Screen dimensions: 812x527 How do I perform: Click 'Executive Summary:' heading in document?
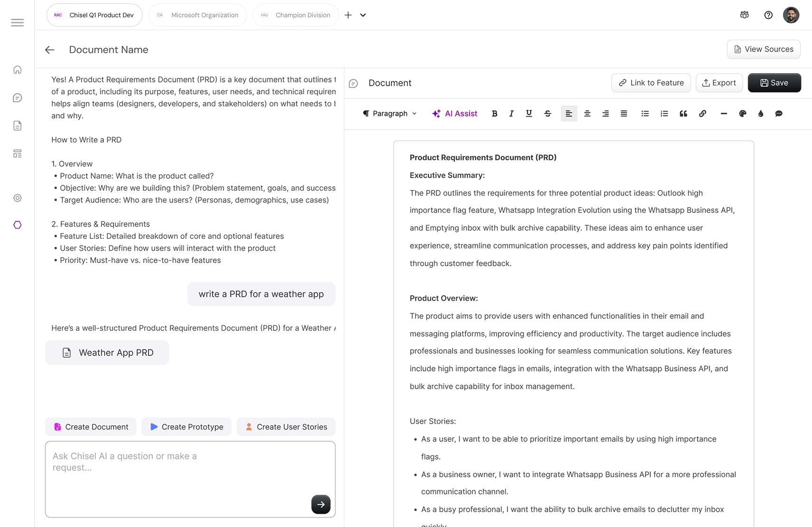(447, 175)
